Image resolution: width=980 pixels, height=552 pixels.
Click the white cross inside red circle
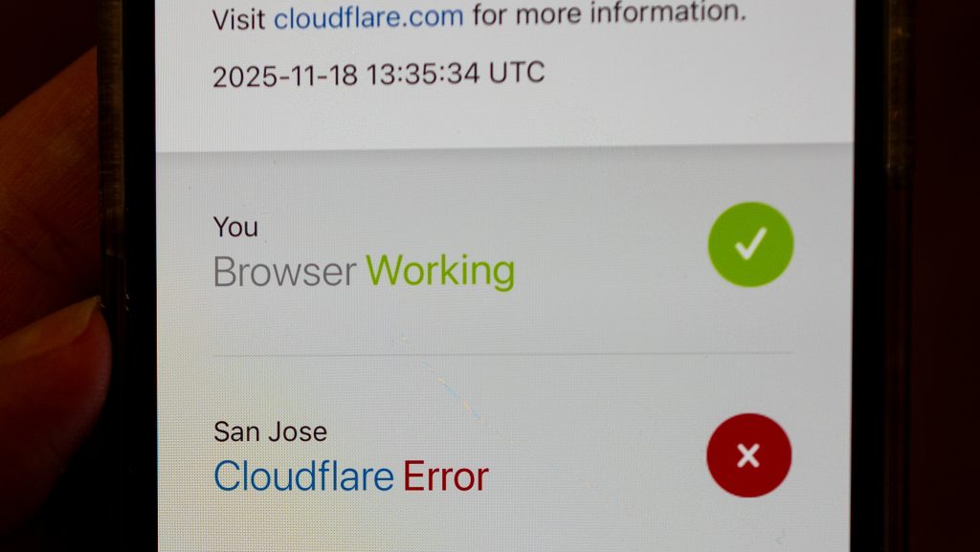[x=748, y=455]
